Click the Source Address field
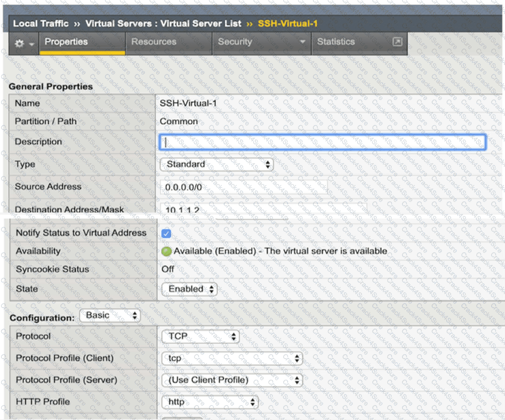The height and width of the screenshot is (420, 505). coord(244,187)
